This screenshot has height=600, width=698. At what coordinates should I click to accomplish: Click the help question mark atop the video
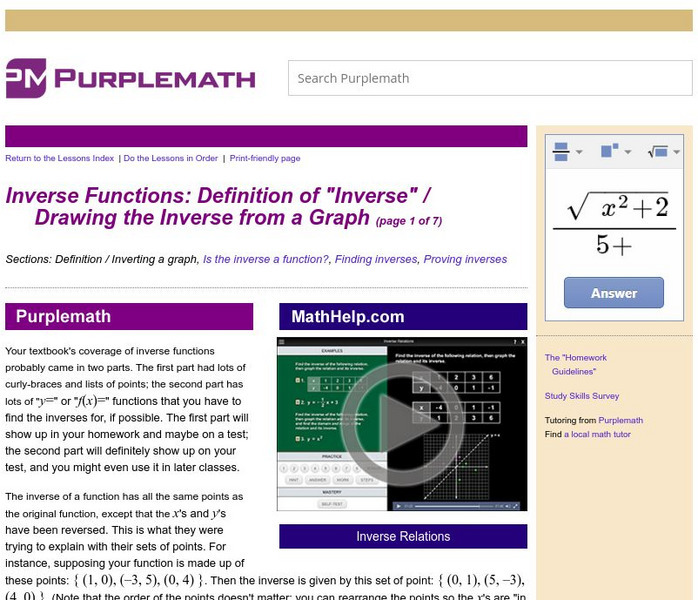tap(515, 342)
